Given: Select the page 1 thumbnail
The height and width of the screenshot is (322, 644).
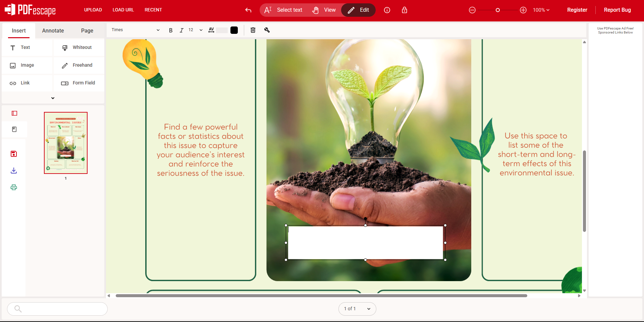Looking at the screenshot, I should click(66, 143).
